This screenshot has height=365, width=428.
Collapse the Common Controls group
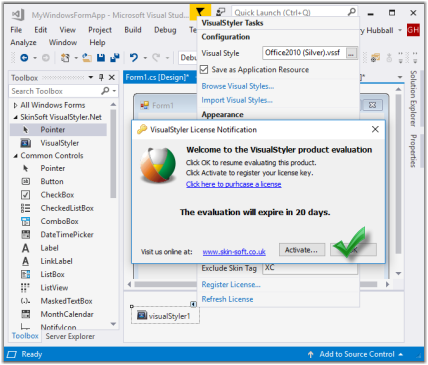(x=15, y=156)
